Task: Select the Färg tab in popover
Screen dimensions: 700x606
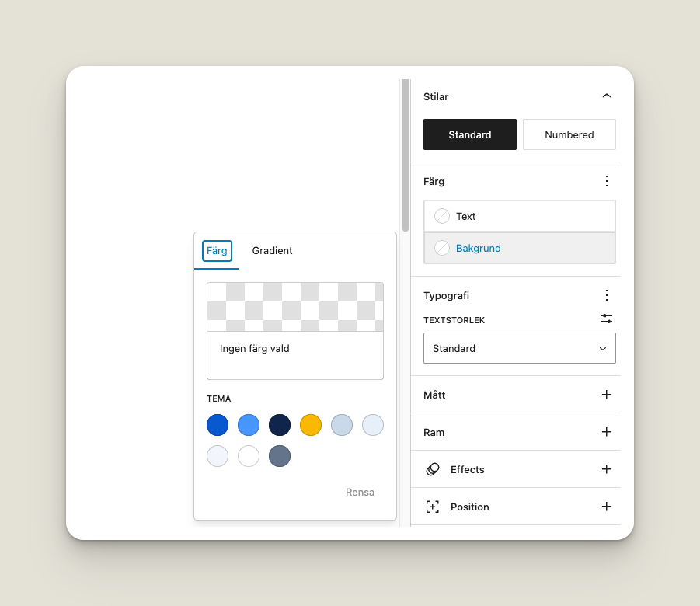Action: click(217, 251)
